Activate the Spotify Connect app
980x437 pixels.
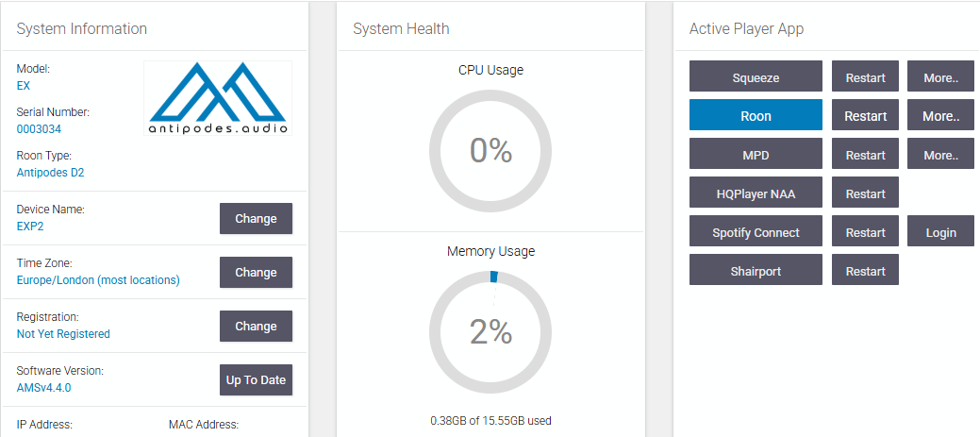coord(756,232)
